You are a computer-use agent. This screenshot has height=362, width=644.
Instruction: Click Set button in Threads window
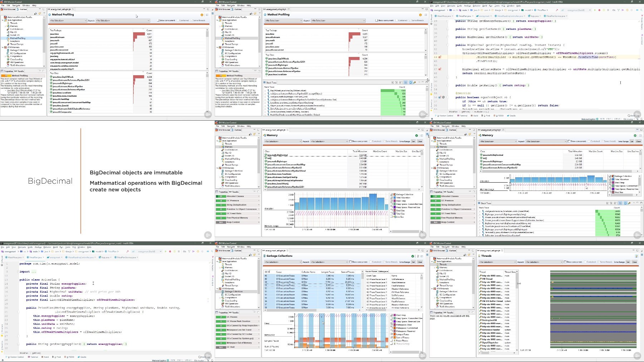point(628,262)
